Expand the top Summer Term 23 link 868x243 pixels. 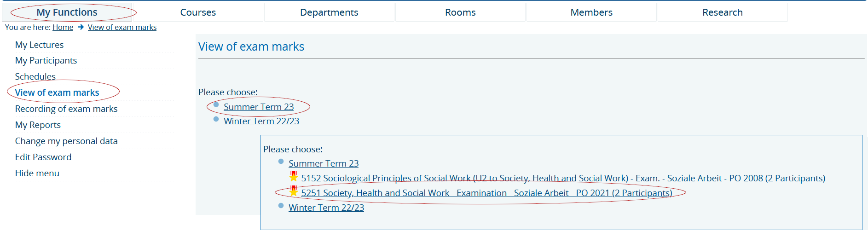pos(259,107)
